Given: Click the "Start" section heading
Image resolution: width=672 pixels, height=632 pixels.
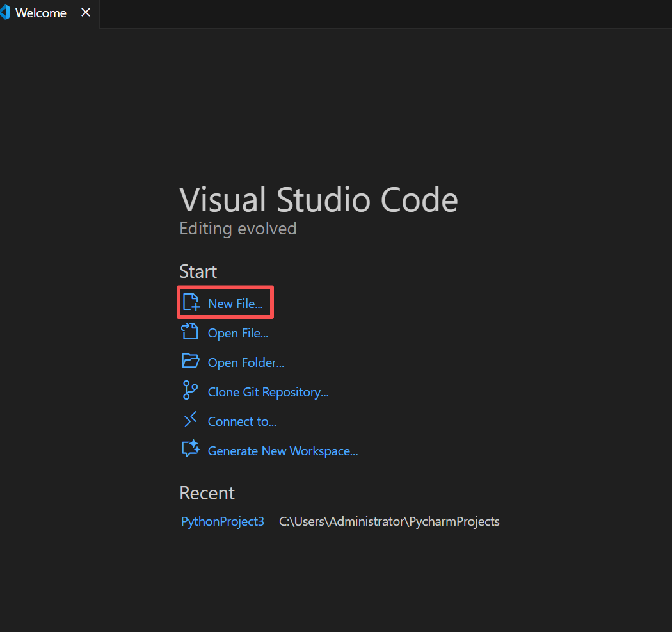Looking at the screenshot, I should tap(198, 271).
